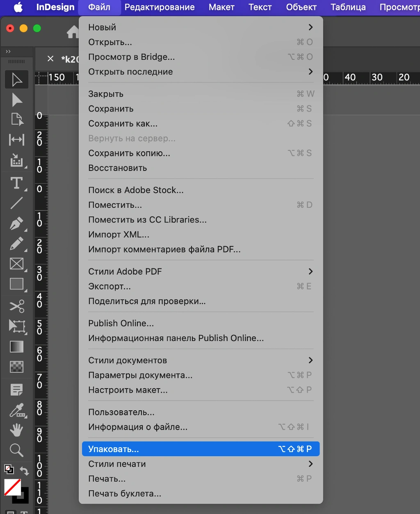420x514 pixels.
Task: Open Информационная панель Publish Online...
Action: (x=201, y=338)
